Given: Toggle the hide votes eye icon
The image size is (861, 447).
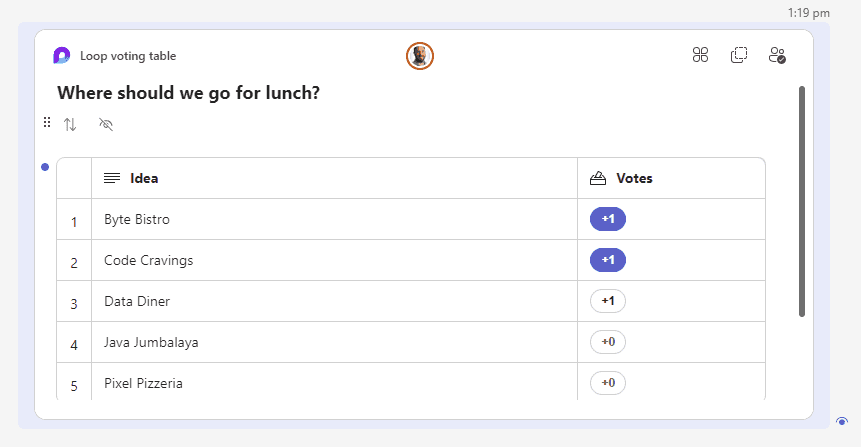Looking at the screenshot, I should coord(107,125).
